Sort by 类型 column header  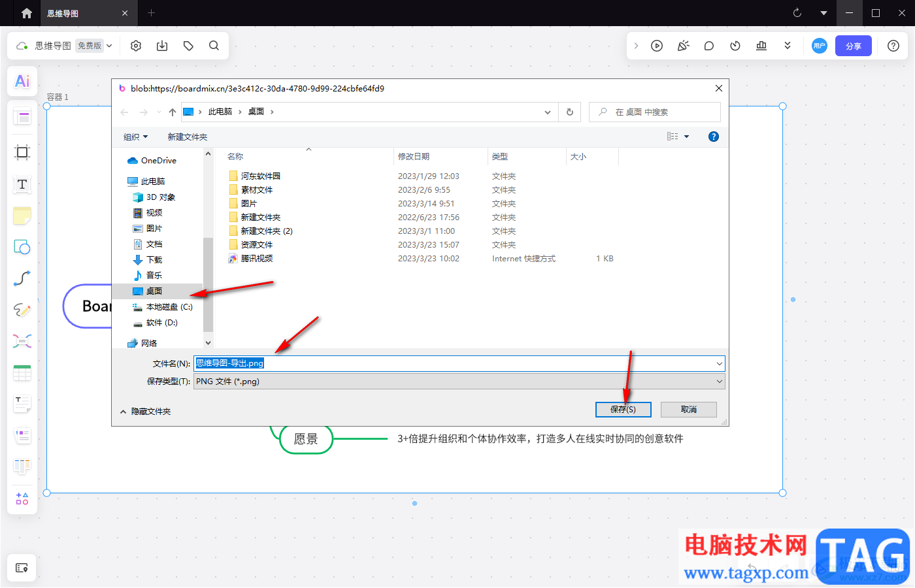click(500, 157)
